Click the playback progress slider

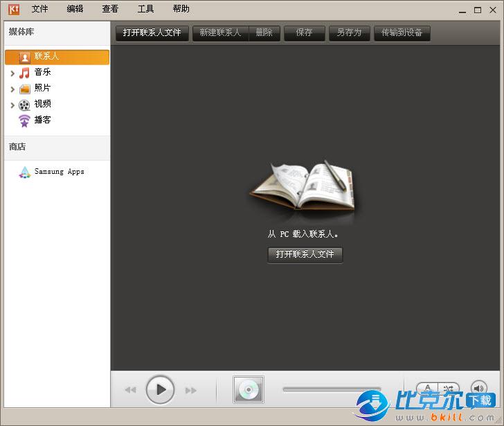point(332,390)
